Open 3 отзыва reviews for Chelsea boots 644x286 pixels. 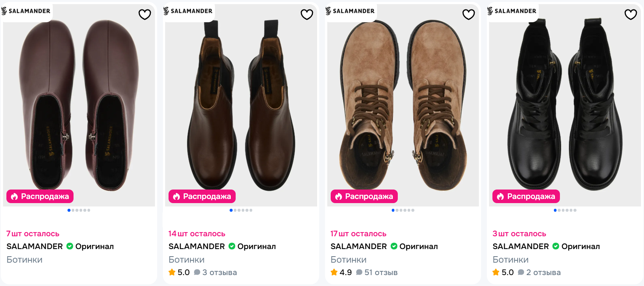(x=216, y=272)
